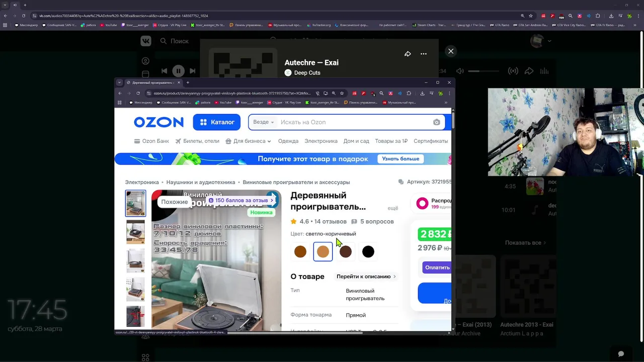The width and height of the screenshot is (644, 362).
Task: Copy the Артикул product code
Action: point(425,182)
